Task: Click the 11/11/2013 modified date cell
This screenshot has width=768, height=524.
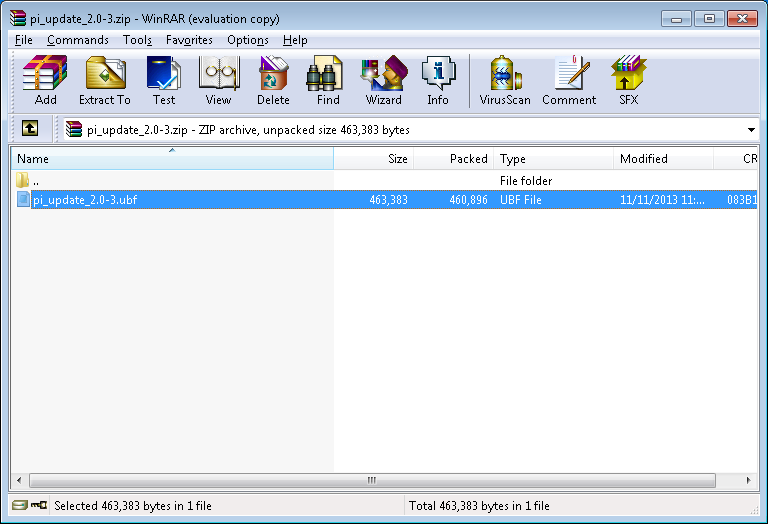Action: (662, 200)
